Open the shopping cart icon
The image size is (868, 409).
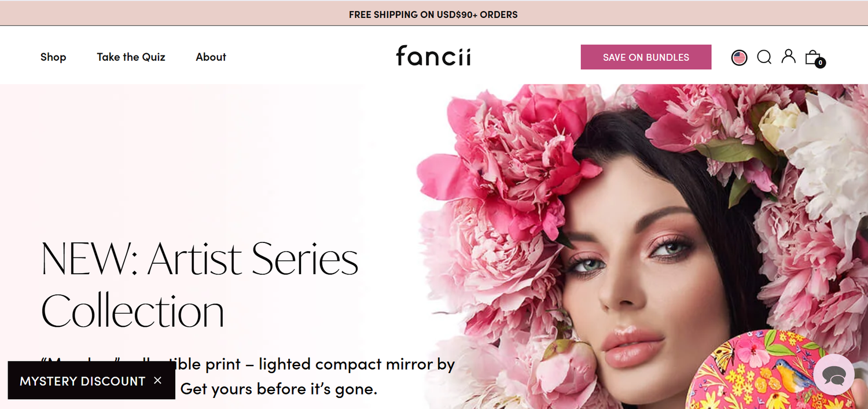pos(813,57)
